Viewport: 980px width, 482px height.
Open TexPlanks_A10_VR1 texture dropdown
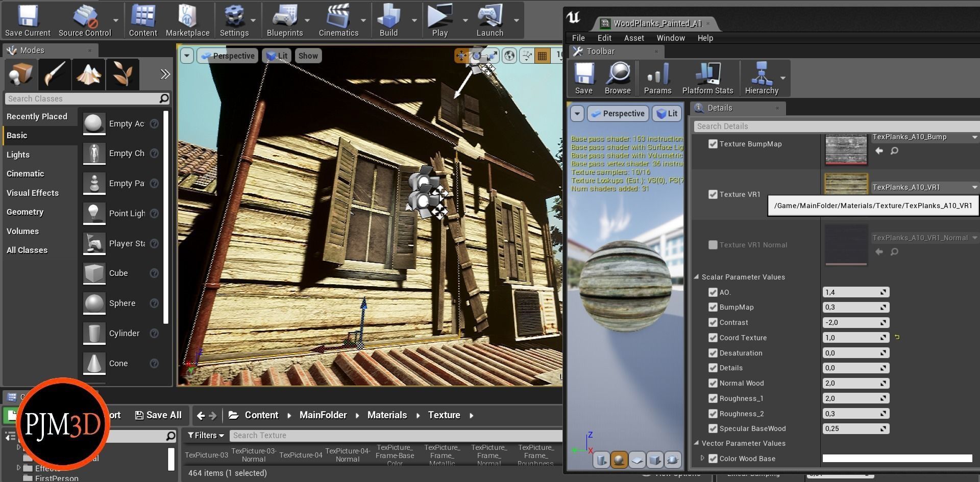(x=925, y=187)
